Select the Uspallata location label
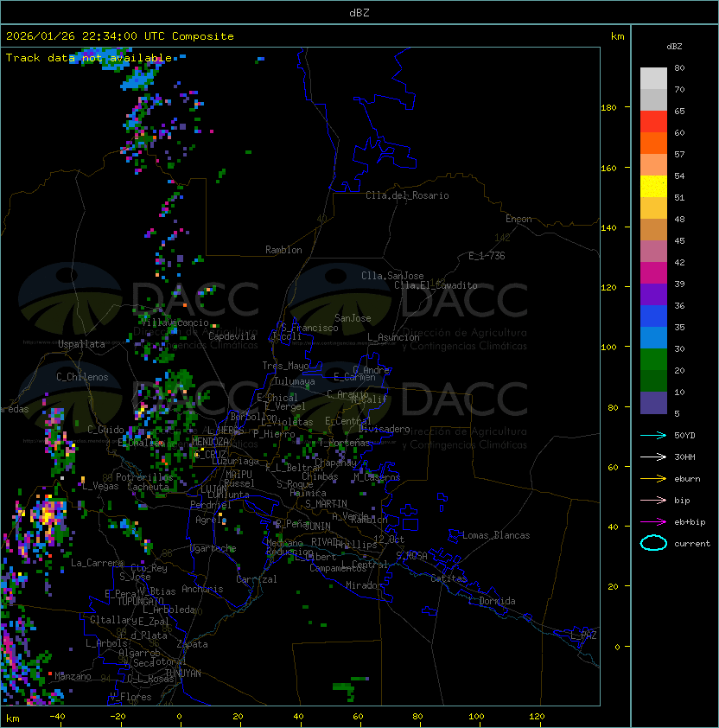The width and height of the screenshot is (719, 728). point(81,344)
